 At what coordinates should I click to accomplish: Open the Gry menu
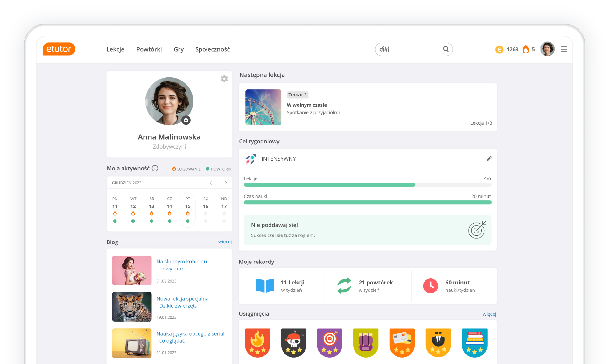pyautogui.click(x=179, y=49)
